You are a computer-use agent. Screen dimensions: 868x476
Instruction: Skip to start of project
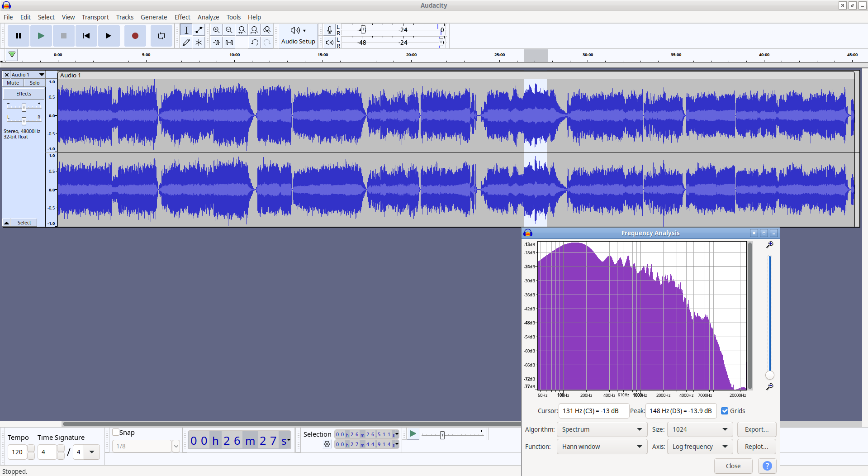(86, 36)
